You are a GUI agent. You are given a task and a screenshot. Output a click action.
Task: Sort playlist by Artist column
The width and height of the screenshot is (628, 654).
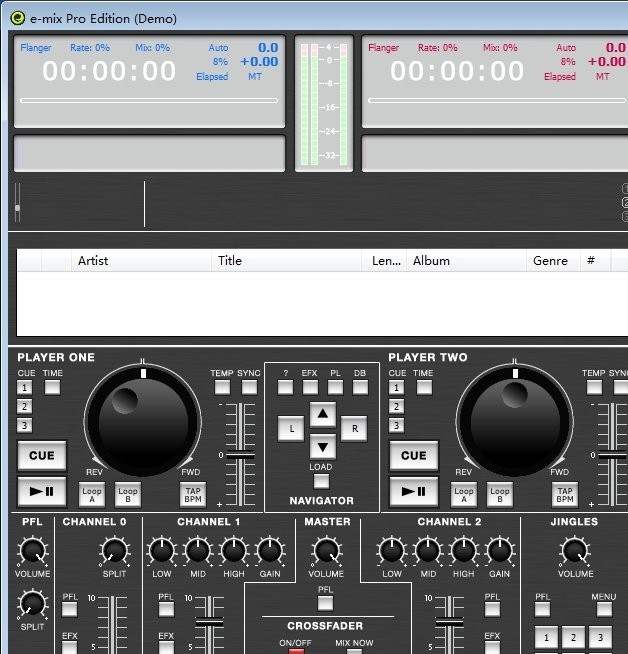(141, 261)
